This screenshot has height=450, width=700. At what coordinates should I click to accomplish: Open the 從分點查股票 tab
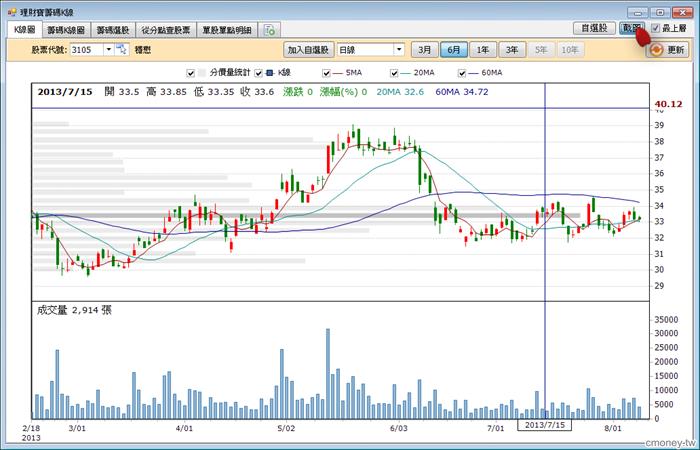coord(166,30)
